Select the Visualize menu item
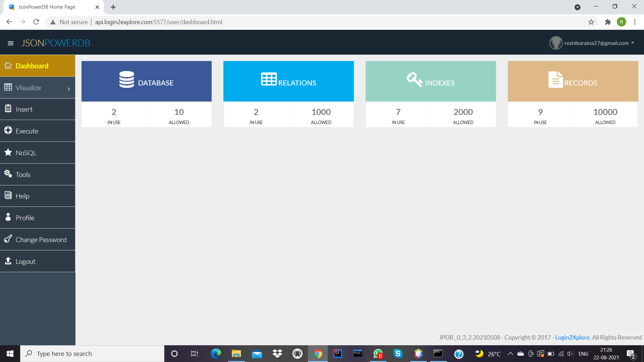644x362 pixels. coord(38,88)
